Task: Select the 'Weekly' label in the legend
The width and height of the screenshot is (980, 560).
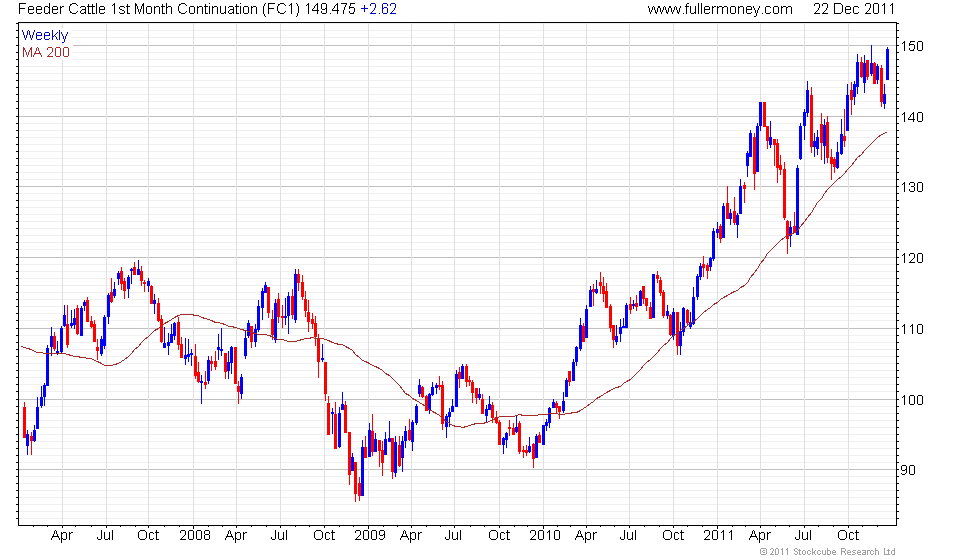Action: click(44, 36)
